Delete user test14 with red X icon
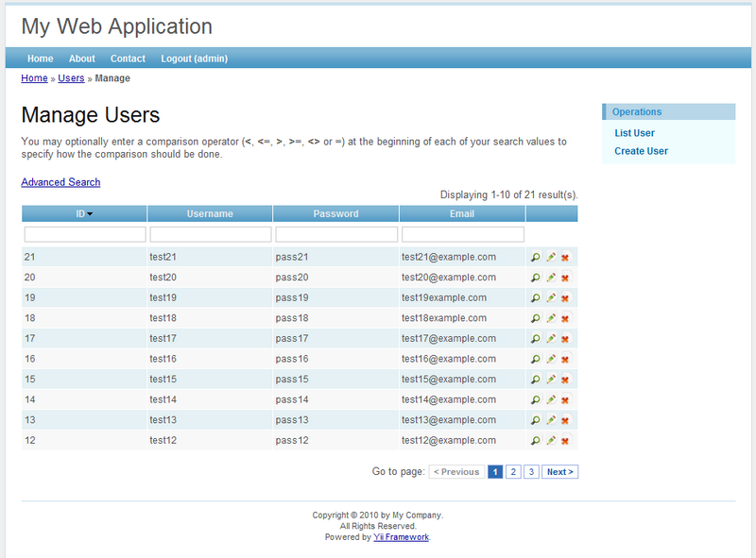 tap(565, 400)
